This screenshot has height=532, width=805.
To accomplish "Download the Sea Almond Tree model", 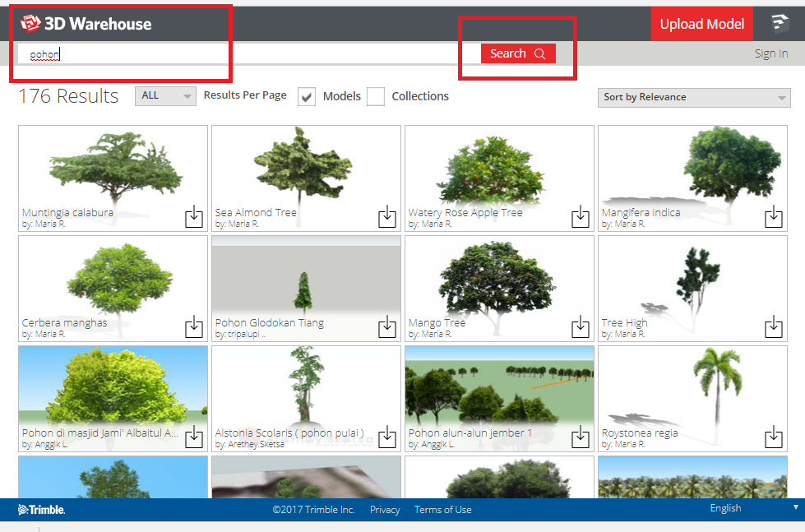I will [x=387, y=217].
